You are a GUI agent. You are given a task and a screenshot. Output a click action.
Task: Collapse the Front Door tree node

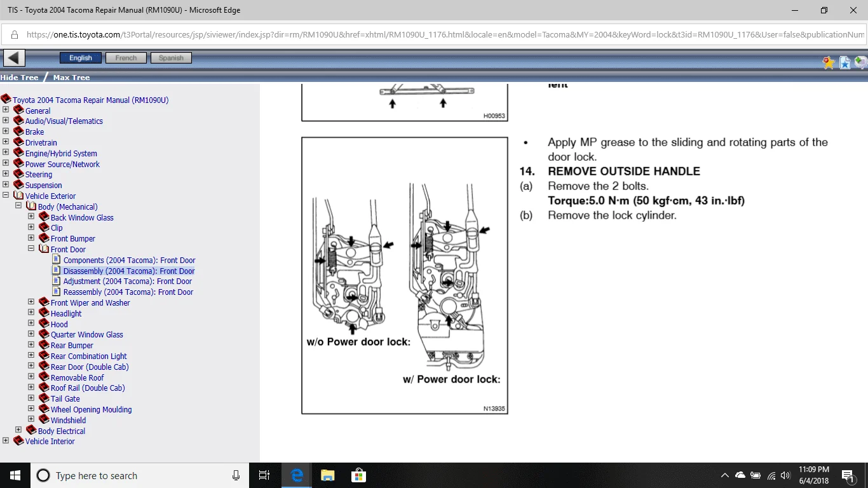31,249
